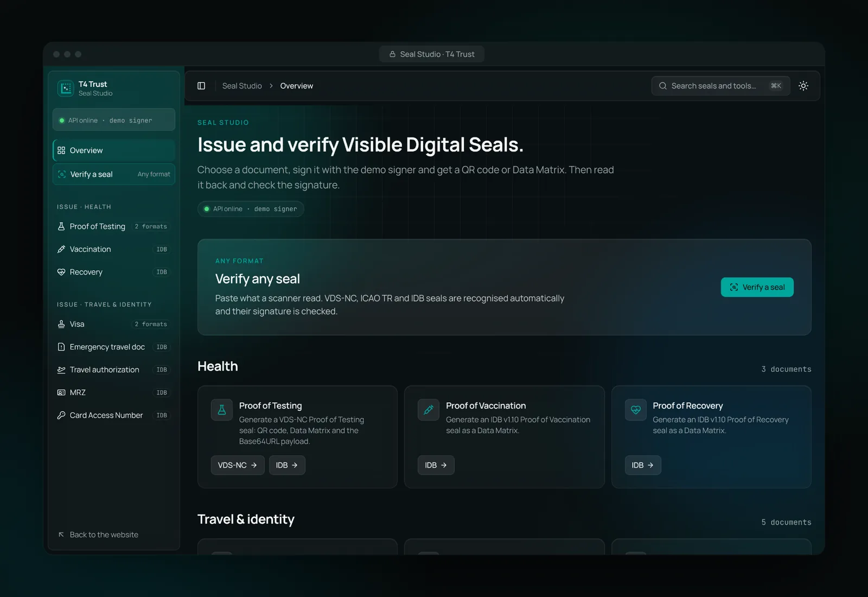Click the Seal Studio breadcrumb link
The image size is (868, 597).
coord(242,86)
